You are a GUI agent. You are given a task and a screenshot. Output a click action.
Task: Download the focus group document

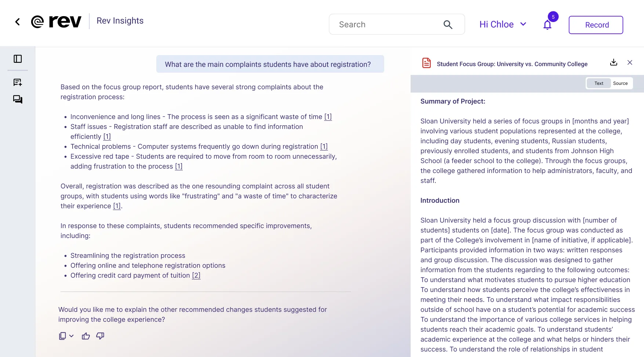pyautogui.click(x=614, y=62)
